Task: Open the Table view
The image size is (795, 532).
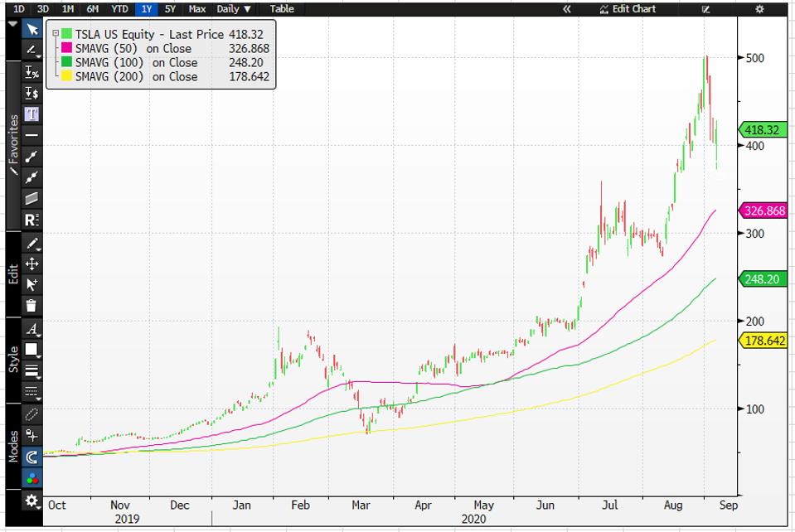Action: coord(282,9)
